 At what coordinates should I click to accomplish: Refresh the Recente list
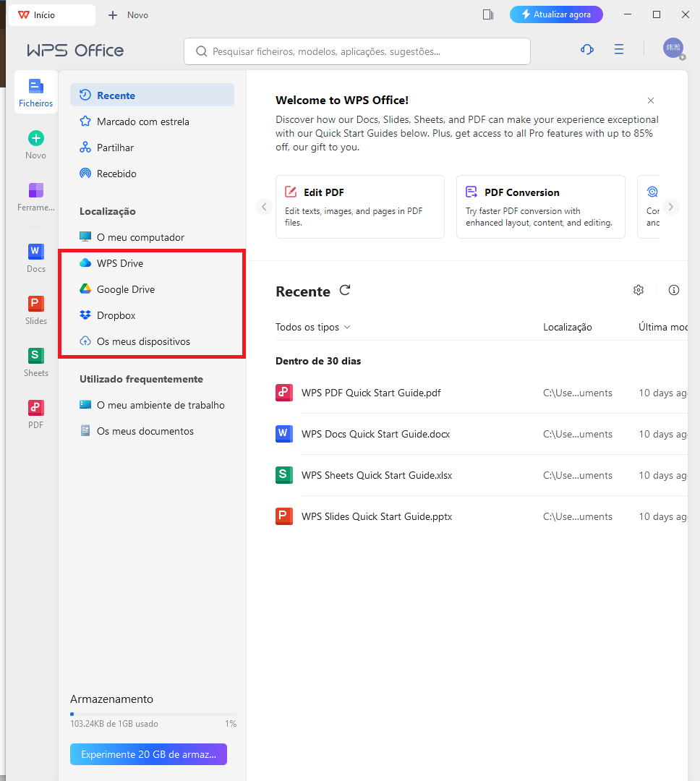pos(345,291)
